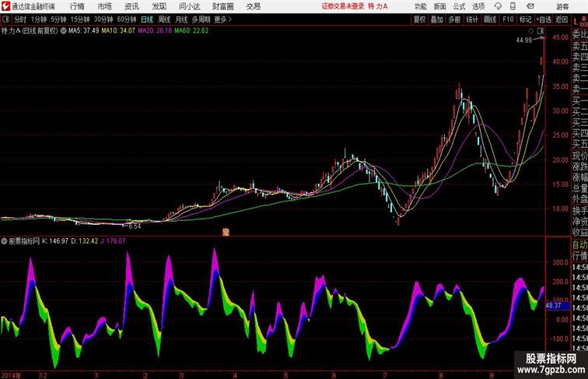Open the customer service headset icon

tap(498, 6)
